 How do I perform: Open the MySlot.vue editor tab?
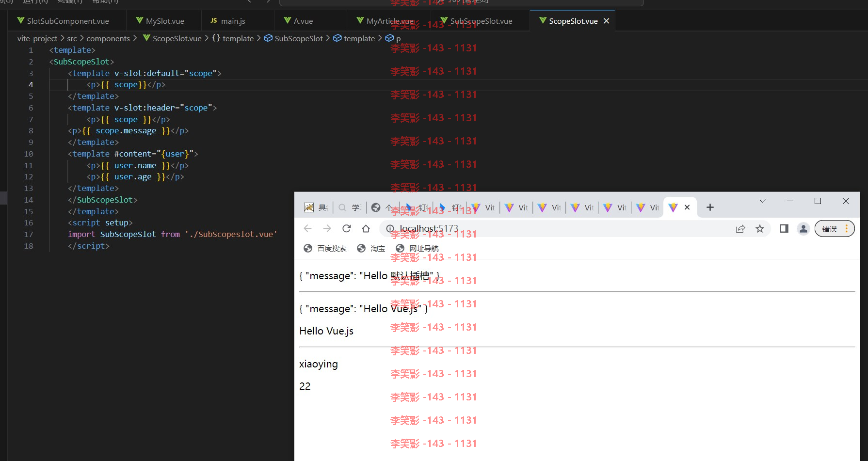(160, 21)
